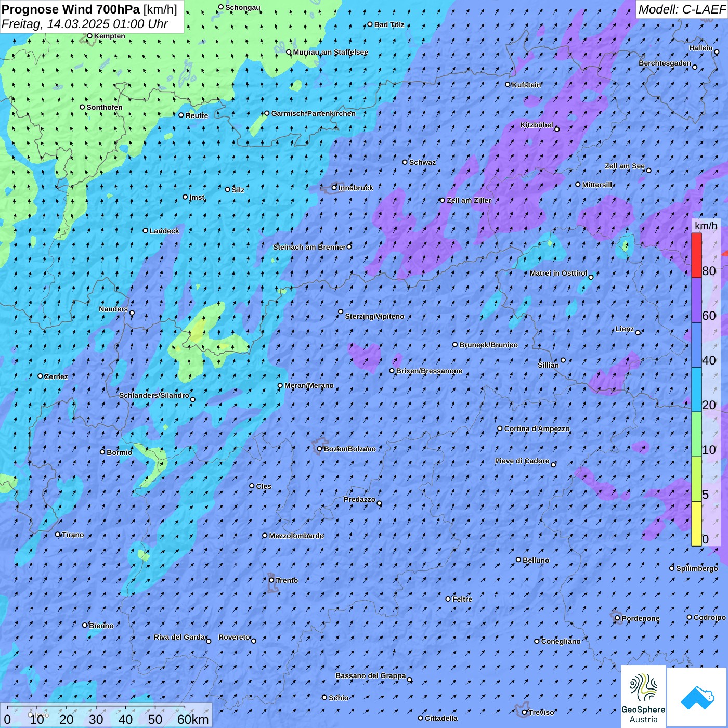Click the Matrei in Osttirol city label

[558, 273]
